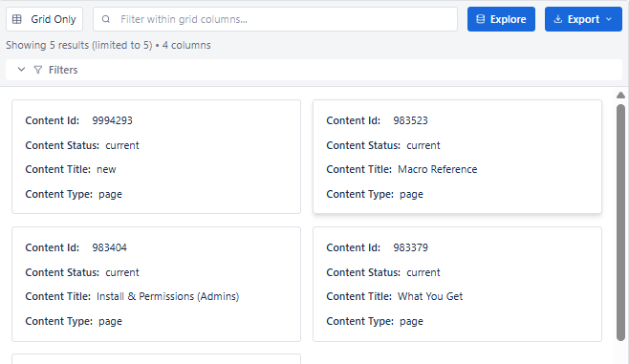The image size is (629, 364).
Task: Open the Explore view
Action: [x=501, y=19]
